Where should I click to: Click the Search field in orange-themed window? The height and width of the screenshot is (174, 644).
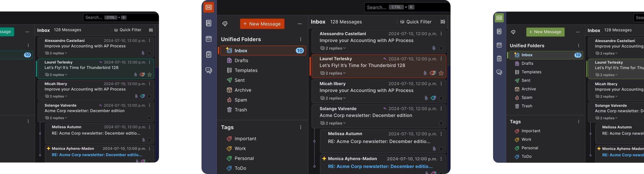pos(376,8)
